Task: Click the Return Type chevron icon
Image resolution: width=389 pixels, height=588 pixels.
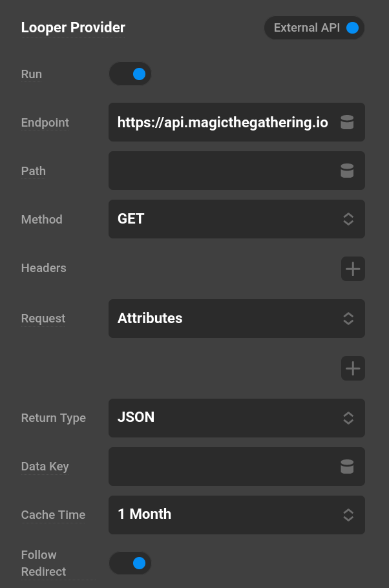Action: [x=348, y=418]
